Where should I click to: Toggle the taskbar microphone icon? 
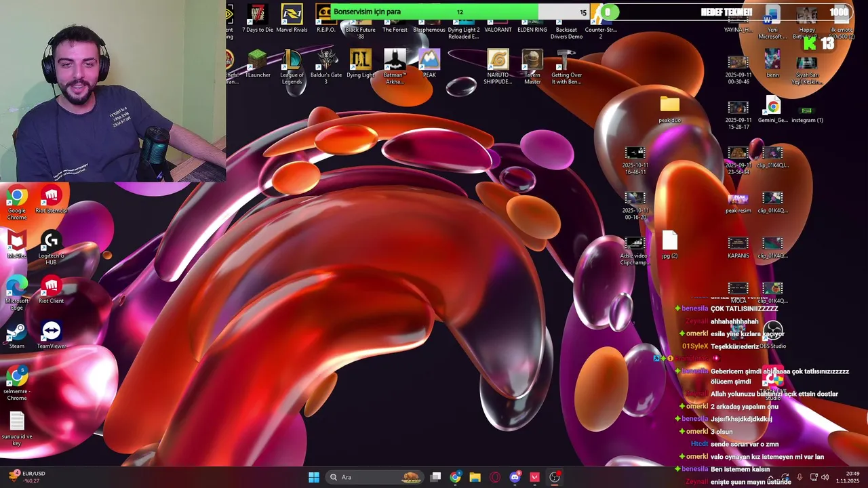coord(800,477)
